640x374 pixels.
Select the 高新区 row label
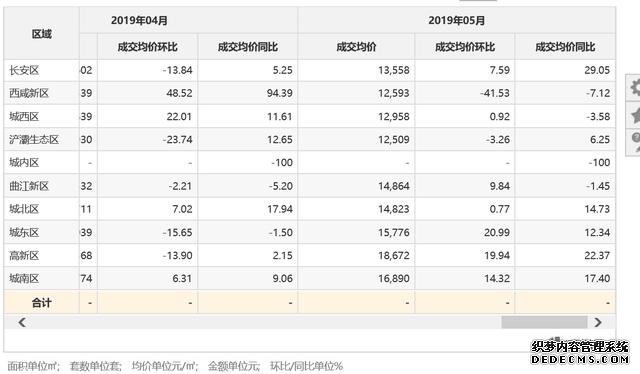pos(24,256)
